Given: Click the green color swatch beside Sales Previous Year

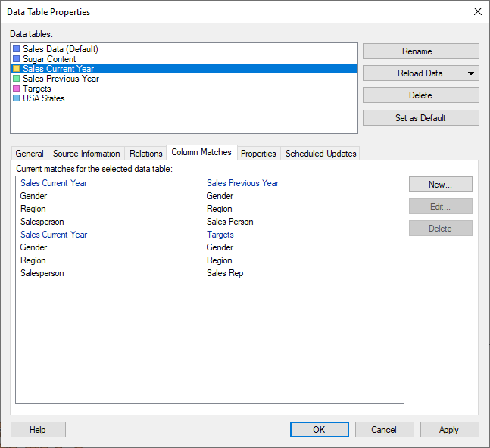Looking at the screenshot, I should [x=16, y=79].
